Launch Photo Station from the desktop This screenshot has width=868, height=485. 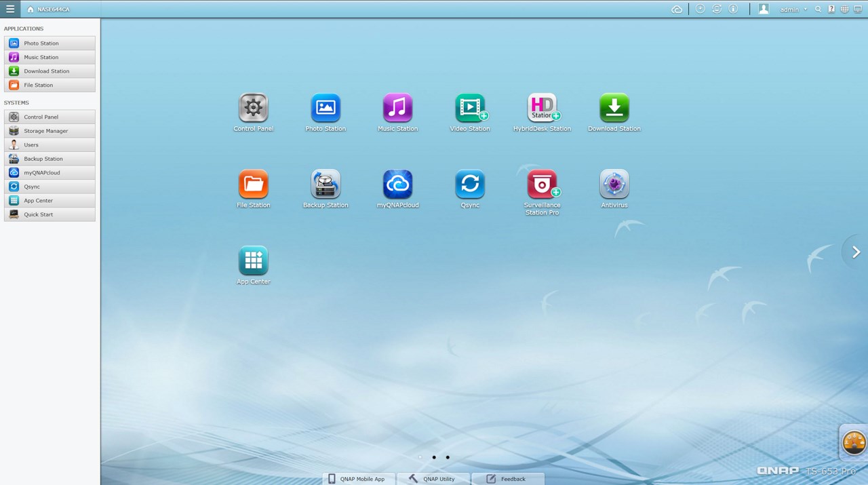pyautogui.click(x=325, y=108)
